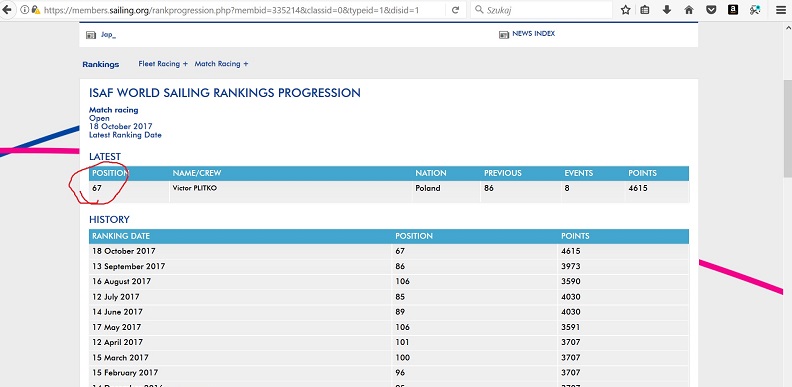Select the 18 October 2017 history row date

tap(124, 251)
